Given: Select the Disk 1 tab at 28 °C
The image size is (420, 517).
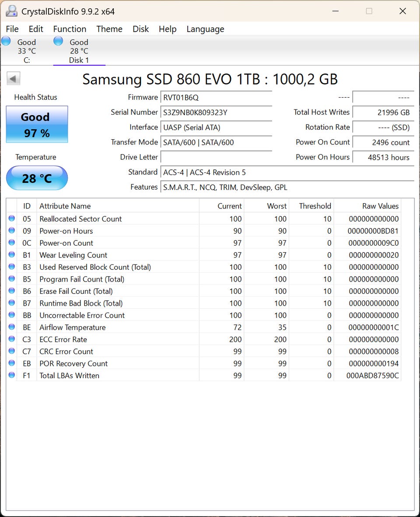Looking at the screenshot, I should tap(79, 51).
